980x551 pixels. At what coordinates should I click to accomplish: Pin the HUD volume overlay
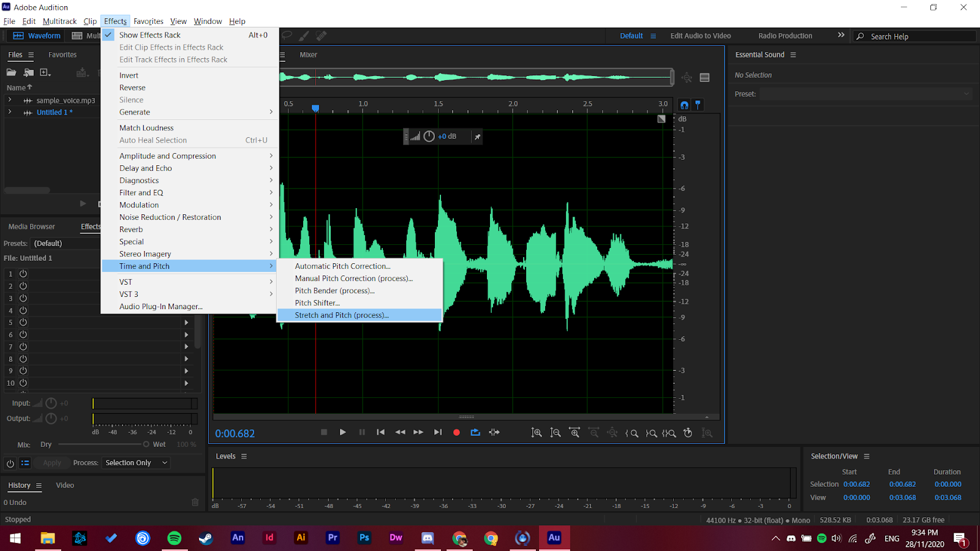477,137
